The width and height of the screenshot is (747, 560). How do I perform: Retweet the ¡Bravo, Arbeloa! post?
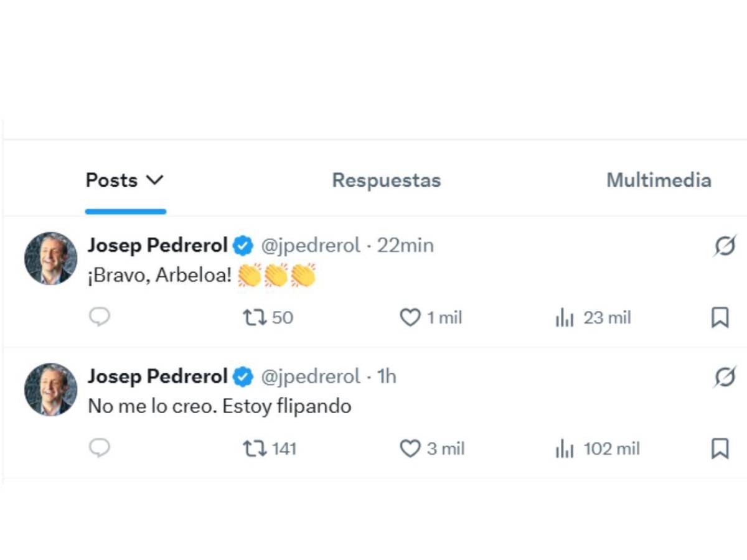tap(256, 317)
